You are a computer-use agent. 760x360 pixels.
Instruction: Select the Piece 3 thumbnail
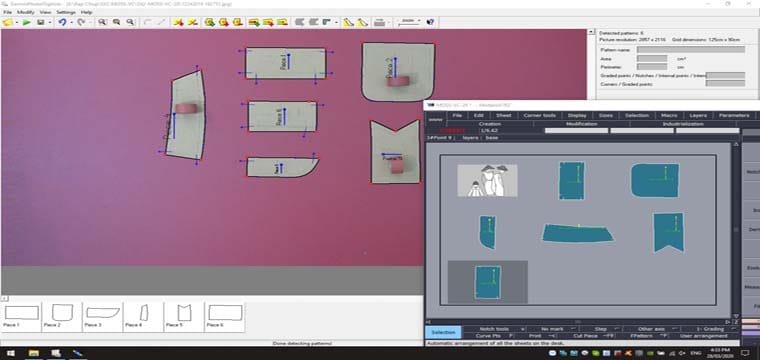pyautogui.click(x=103, y=316)
